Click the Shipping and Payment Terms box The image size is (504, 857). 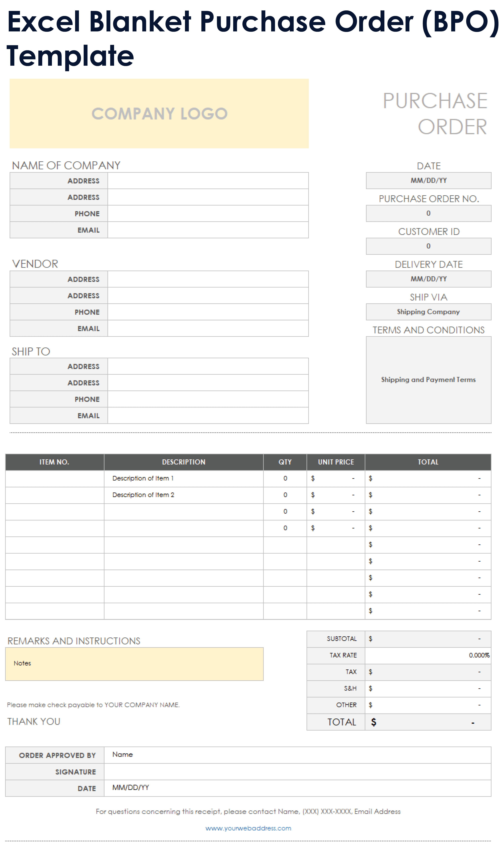(x=429, y=380)
